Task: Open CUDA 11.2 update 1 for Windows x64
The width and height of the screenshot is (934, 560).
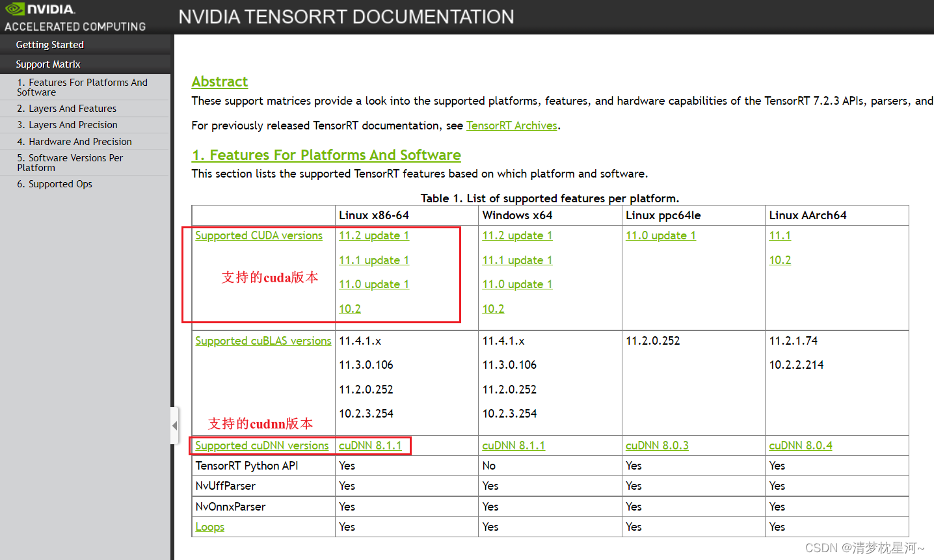Action: (x=517, y=235)
